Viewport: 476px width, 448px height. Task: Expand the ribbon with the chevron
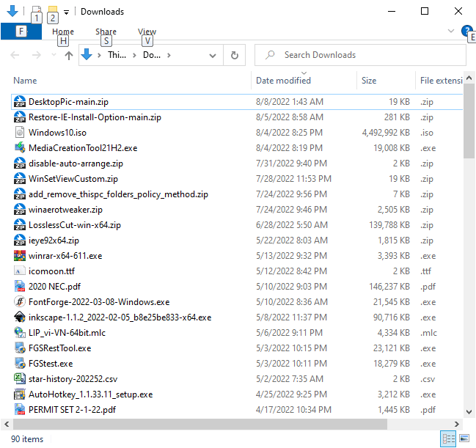[451, 31]
